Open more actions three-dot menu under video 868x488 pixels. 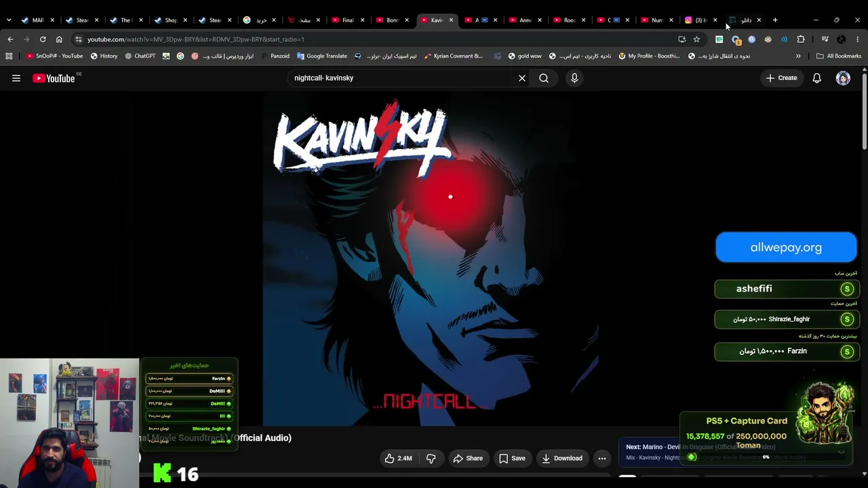point(602,458)
